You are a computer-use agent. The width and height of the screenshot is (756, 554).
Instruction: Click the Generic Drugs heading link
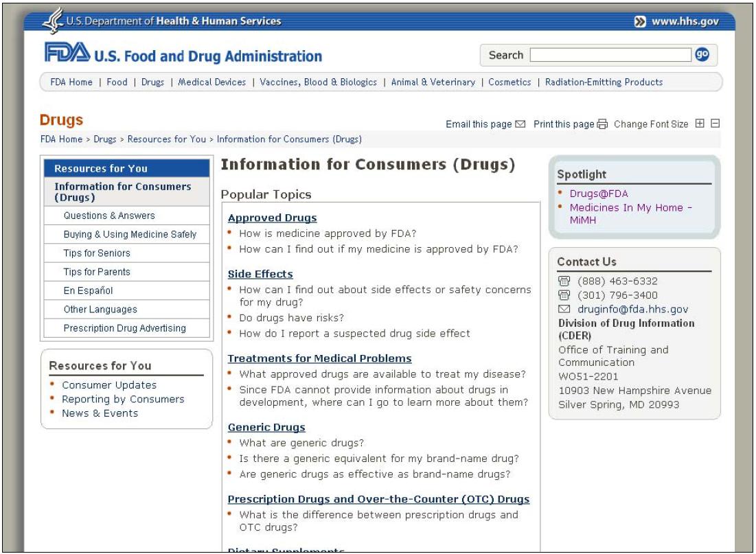(266, 427)
